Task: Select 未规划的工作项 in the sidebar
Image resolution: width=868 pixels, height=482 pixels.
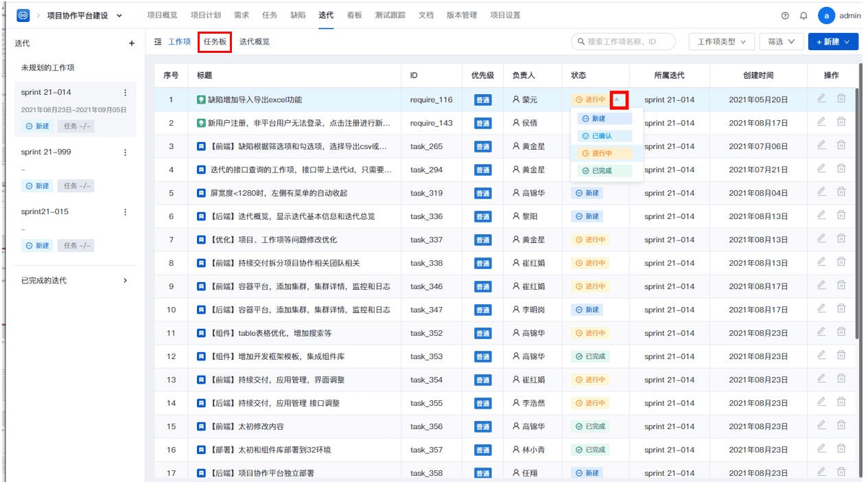Action: point(48,68)
